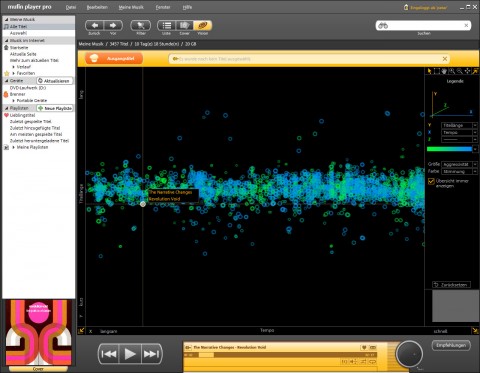Screen dimensions: 480x373
Task: Open the Meine Musik menu
Action: (x=131, y=7)
